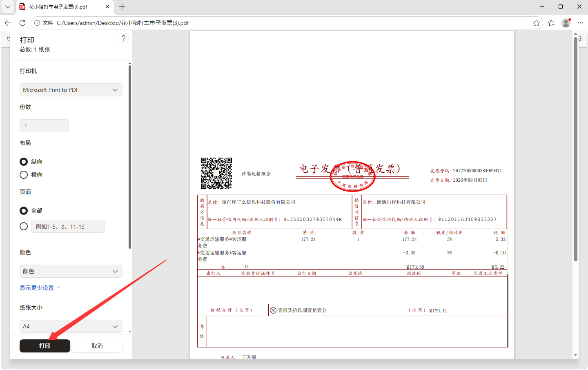Click the 取消 cancel button

click(97, 346)
